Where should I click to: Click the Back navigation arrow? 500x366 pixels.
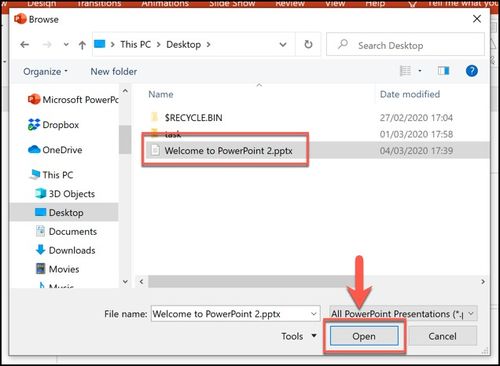tap(25, 45)
